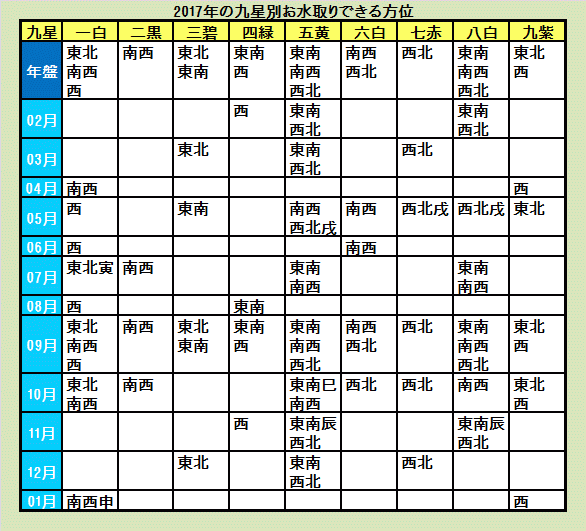The height and width of the screenshot is (531, 586).
Task: Select the 五黄 column header
Action: coord(313,32)
